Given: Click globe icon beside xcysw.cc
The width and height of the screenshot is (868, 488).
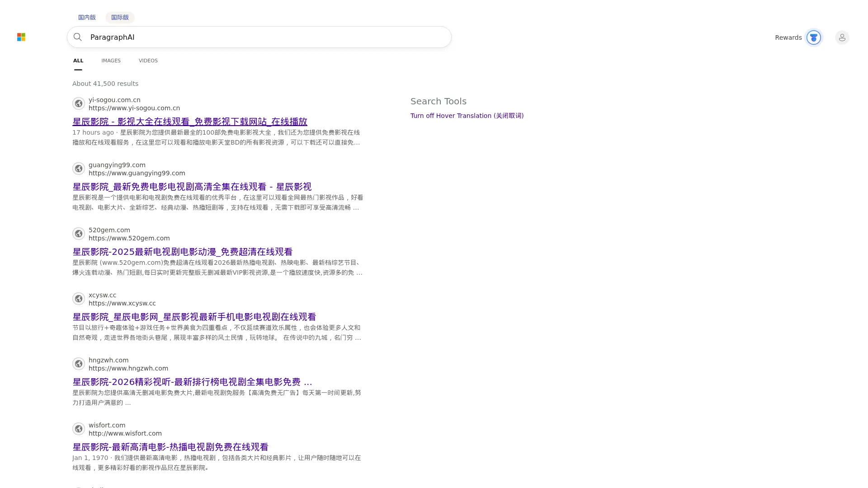Looking at the screenshot, I should (79, 299).
